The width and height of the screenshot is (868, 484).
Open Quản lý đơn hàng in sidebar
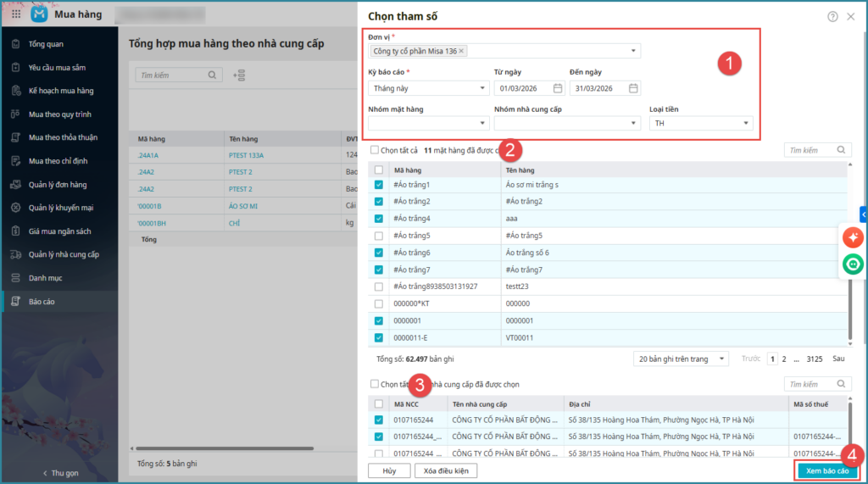(x=57, y=185)
